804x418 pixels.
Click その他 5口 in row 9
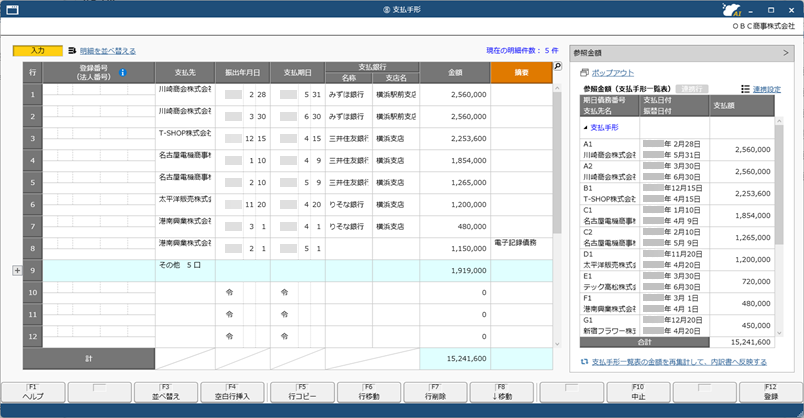tap(179, 265)
